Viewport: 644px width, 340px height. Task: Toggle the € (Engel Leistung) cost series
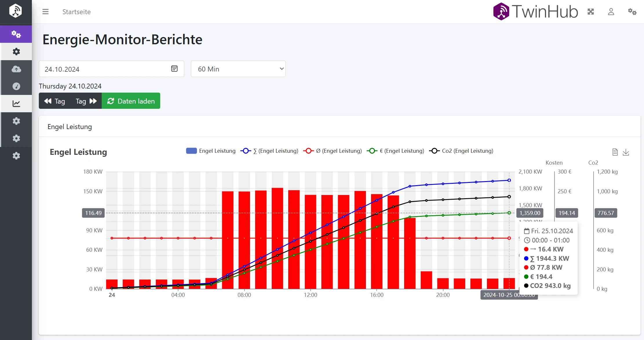click(395, 151)
